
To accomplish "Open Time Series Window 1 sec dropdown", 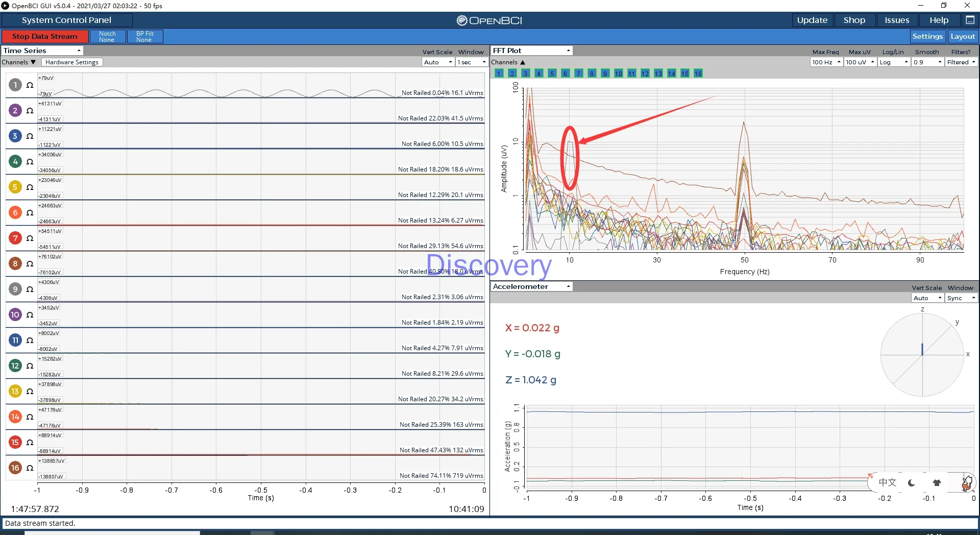I will 472,62.
